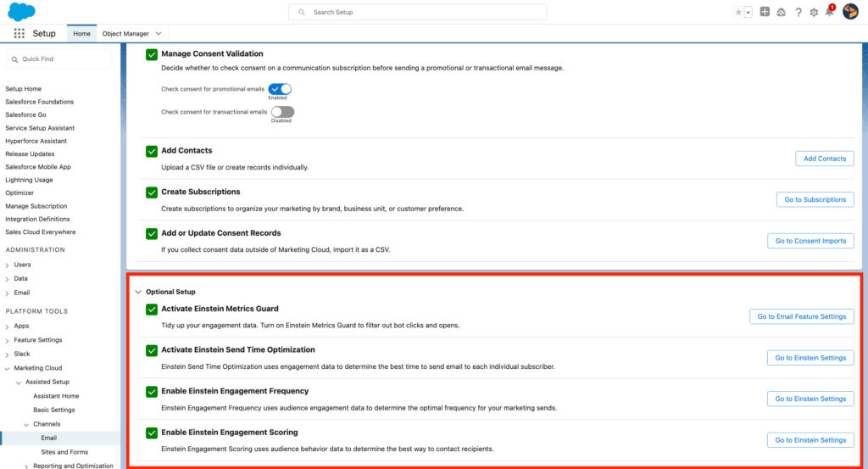Open the Help question mark icon
This screenshot has width=868, height=469.
pos(798,12)
